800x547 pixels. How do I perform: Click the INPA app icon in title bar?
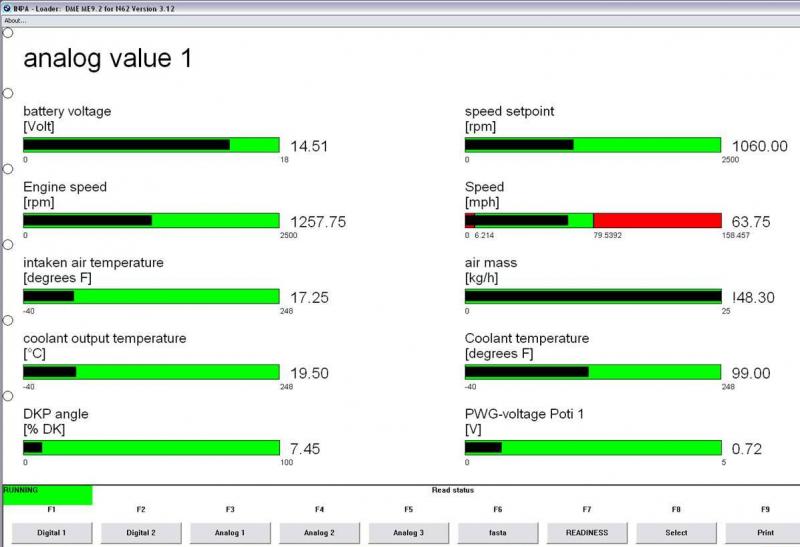click(6, 6)
